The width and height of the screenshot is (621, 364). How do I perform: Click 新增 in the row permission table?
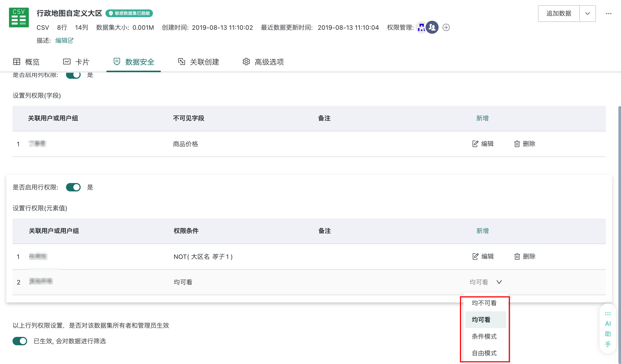pos(482,231)
